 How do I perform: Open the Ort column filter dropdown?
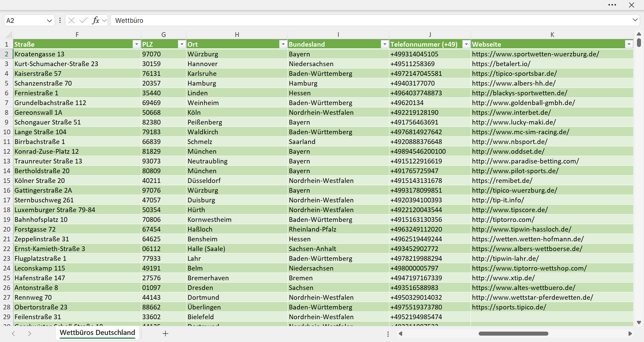(283, 44)
